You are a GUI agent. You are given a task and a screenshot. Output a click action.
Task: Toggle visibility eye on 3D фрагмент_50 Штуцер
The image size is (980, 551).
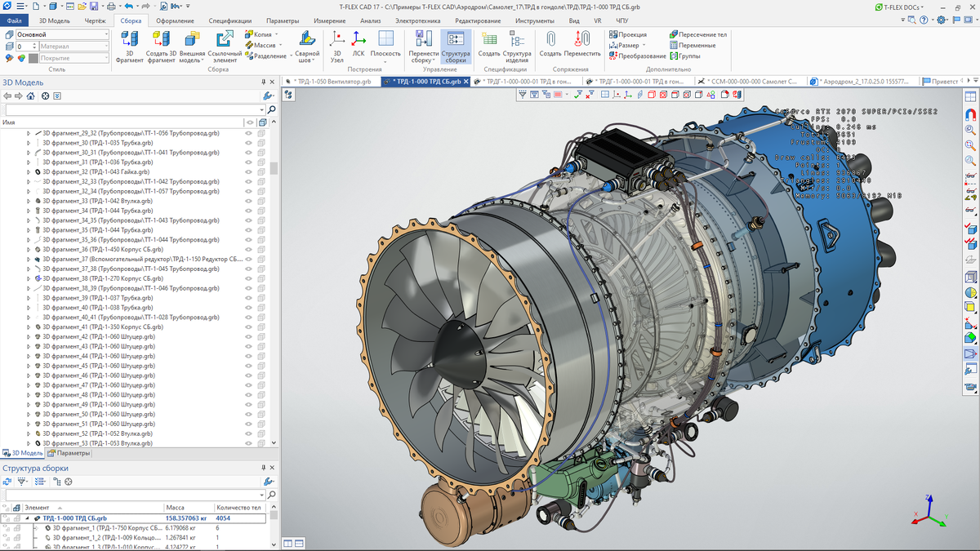pyautogui.click(x=249, y=414)
